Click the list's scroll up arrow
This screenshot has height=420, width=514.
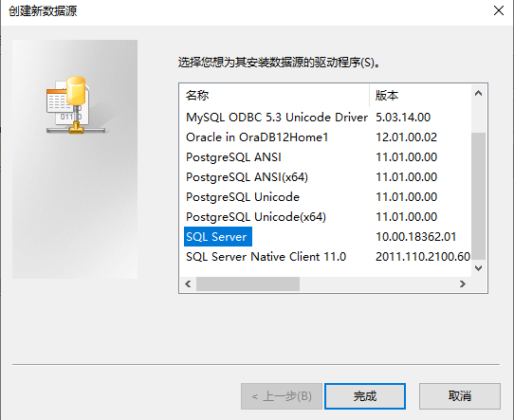click(478, 93)
